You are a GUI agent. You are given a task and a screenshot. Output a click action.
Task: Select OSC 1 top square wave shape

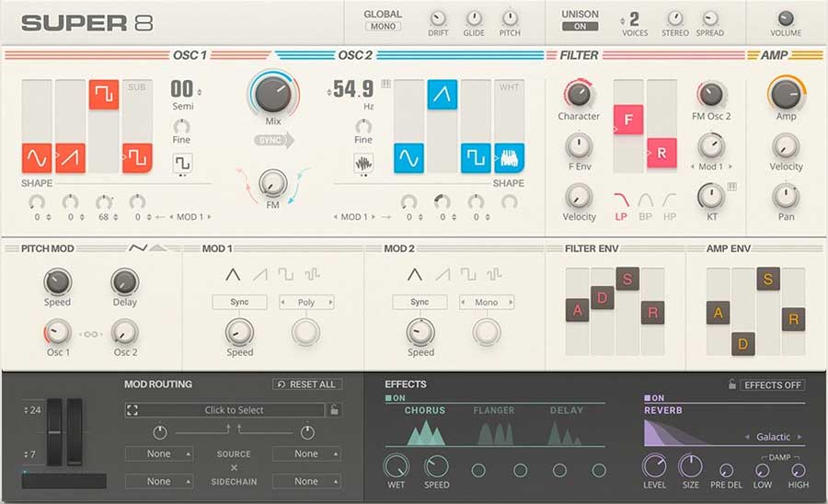103,95
